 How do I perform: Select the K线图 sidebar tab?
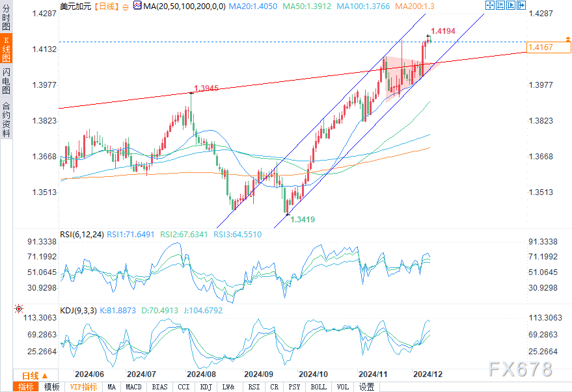(x=7, y=49)
